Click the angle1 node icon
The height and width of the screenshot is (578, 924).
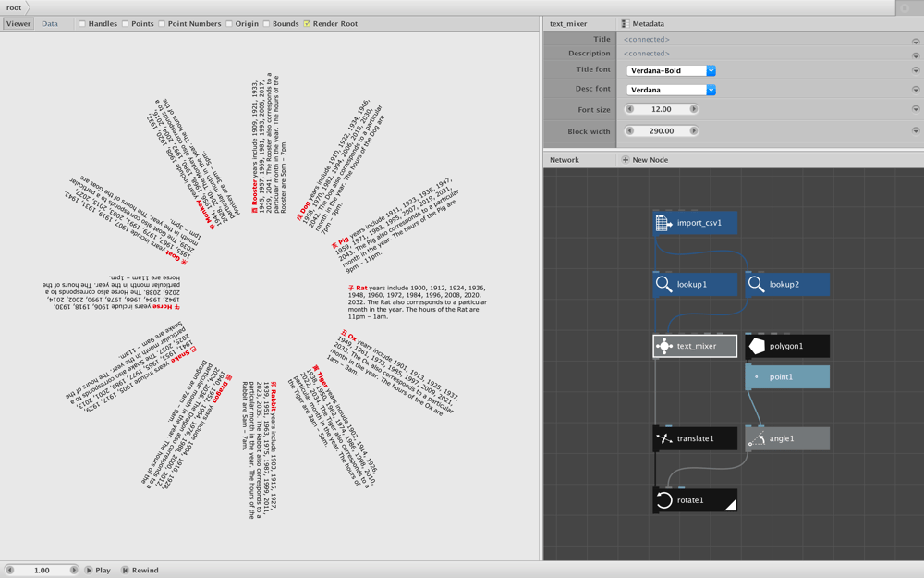point(757,438)
